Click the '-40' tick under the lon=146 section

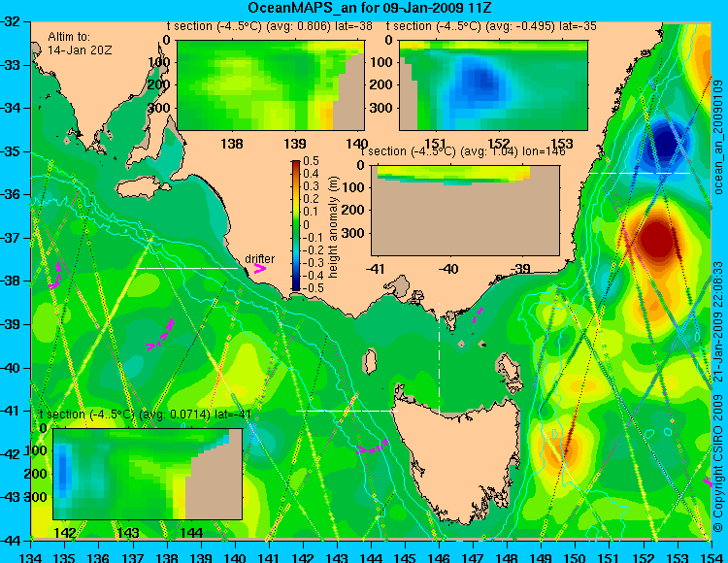[x=448, y=268]
